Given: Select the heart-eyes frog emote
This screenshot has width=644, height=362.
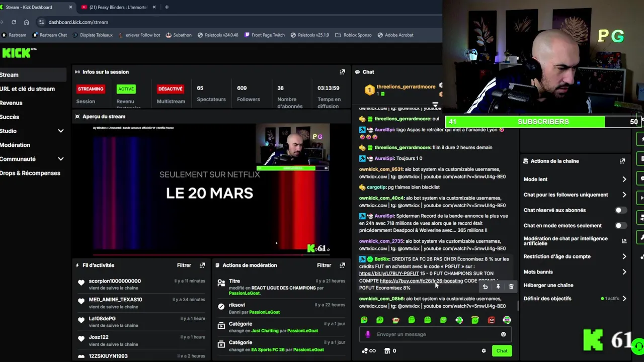Looking at the screenshot, I should [x=364, y=320].
